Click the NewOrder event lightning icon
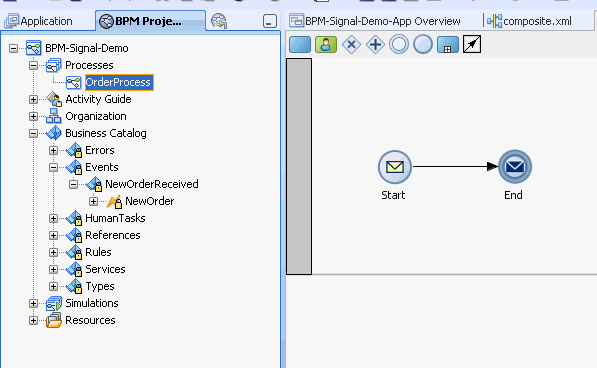This screenshot has width=597, height=368. (x=114, y=201)
